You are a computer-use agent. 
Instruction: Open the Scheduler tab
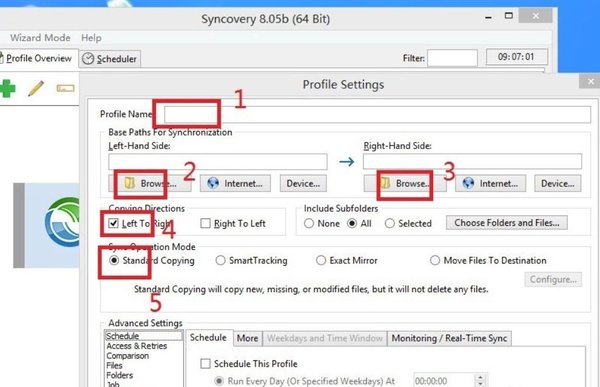(x=110, y=59)
